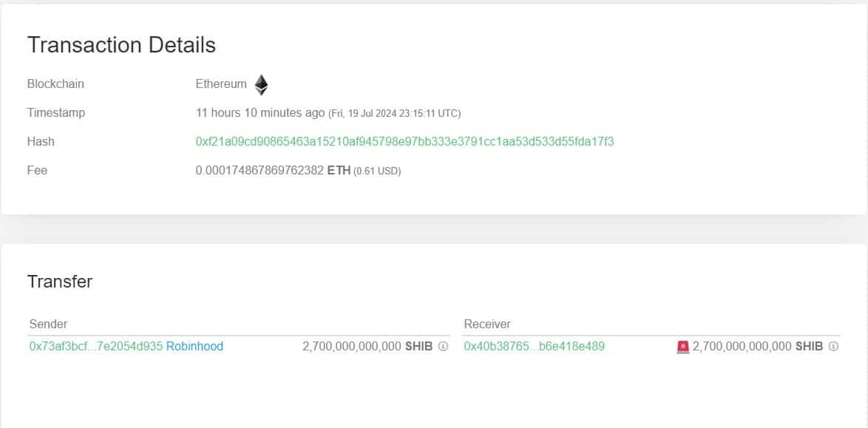Viewport: 868px width, 428px height.
Task: Click the "11 hours 10 minutes ago" timestamp
Action: pyautogui.click(x=260, y=112)
